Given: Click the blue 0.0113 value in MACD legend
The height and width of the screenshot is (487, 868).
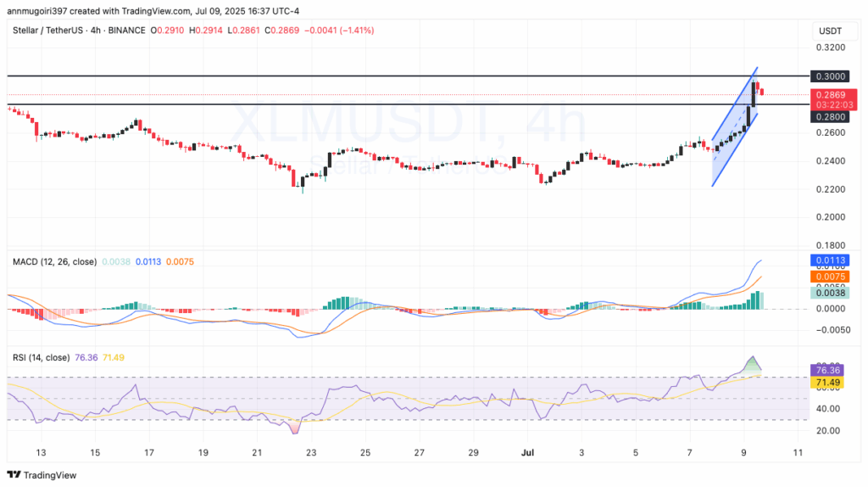Looking at the screenshot, I should [x=148, y=261].
